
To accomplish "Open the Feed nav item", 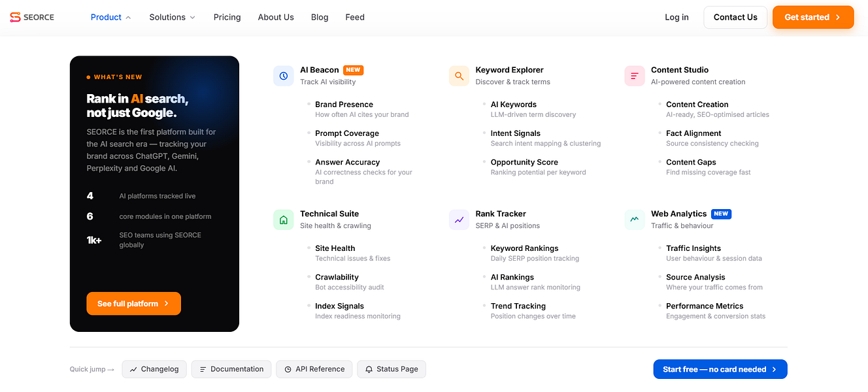I will 355,17.
